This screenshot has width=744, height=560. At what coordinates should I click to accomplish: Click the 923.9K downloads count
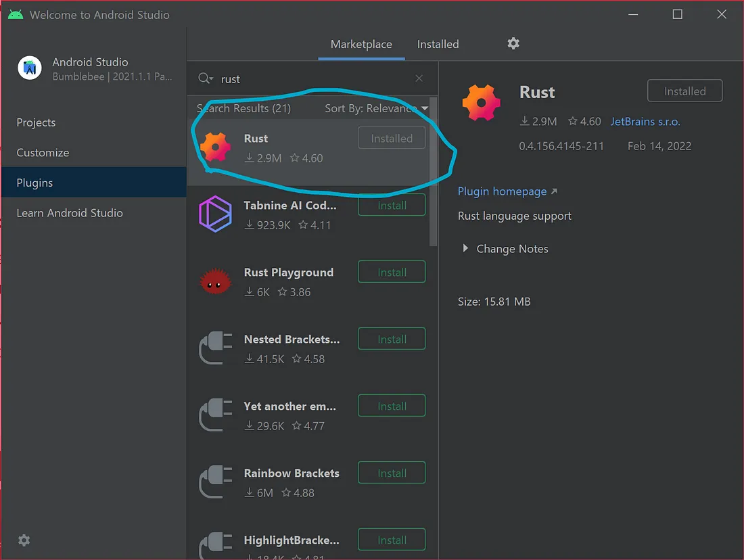267,225
